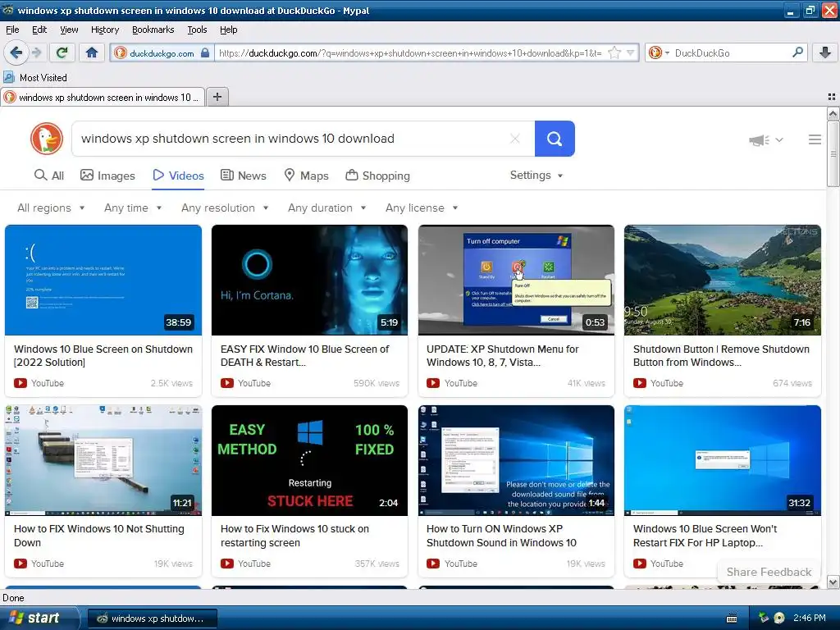
Task: Open the Downloads arrow button
Action: point(825,52)
